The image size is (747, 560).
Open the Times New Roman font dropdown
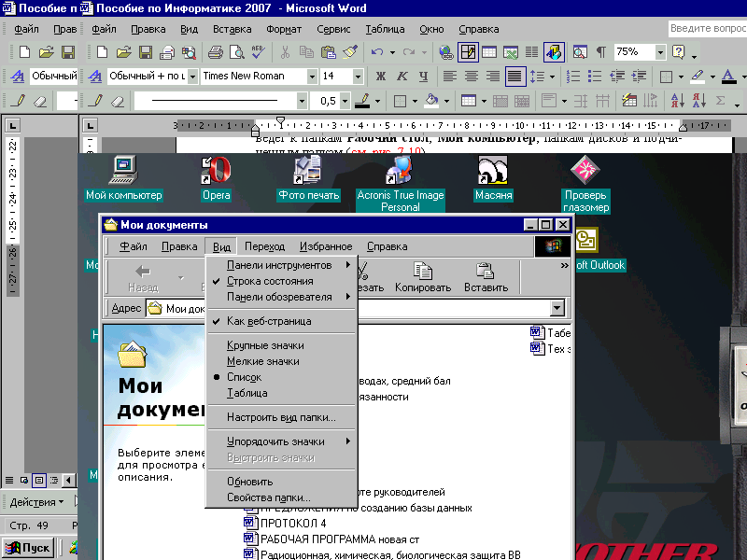click(312, 77)
